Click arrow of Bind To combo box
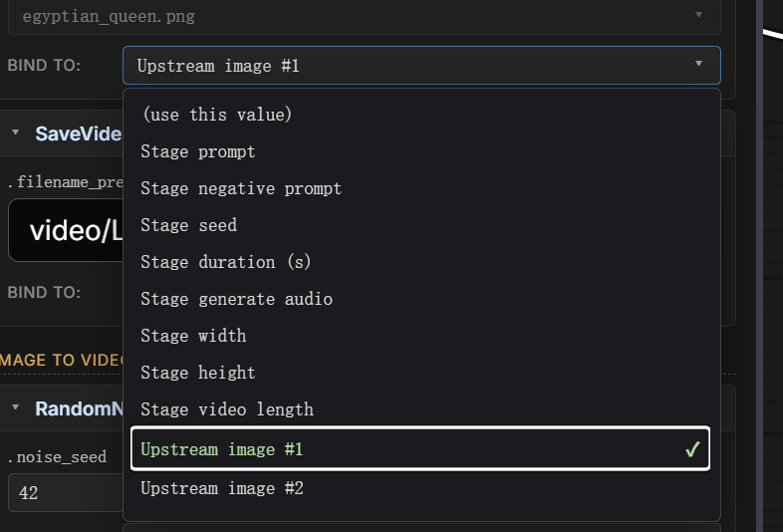Screen dimensions: 783x532 (698, 64)
